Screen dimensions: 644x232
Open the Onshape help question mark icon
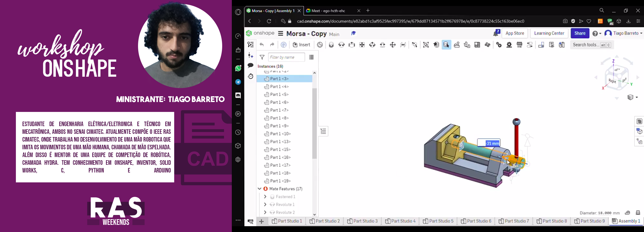tap(595, 33)
